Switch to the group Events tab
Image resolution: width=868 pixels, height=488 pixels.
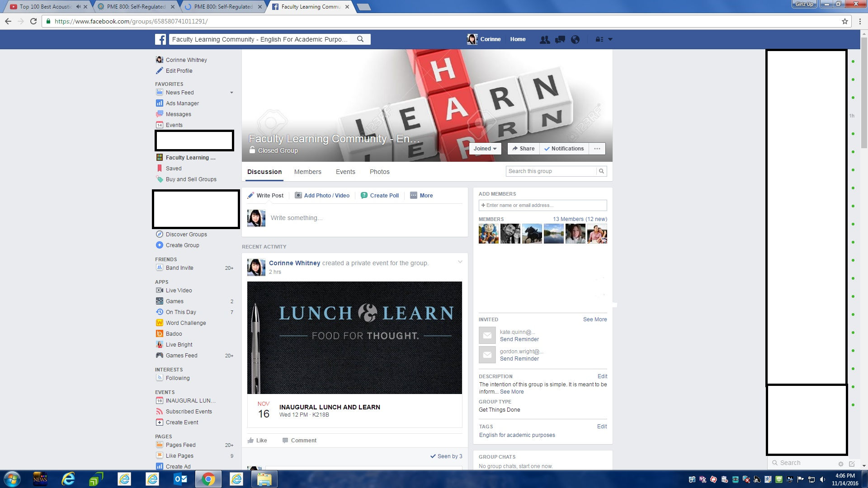click(345, 172)
